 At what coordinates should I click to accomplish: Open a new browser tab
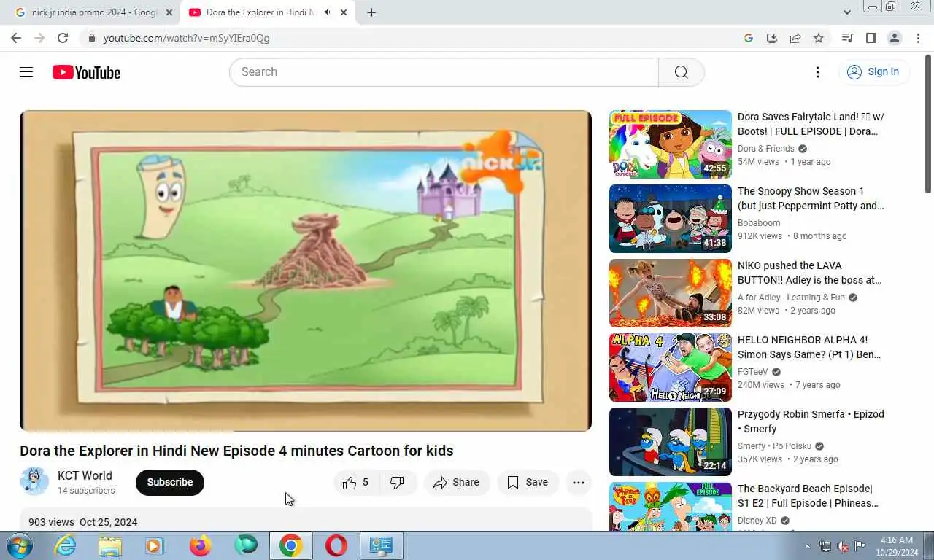(371, 12)
